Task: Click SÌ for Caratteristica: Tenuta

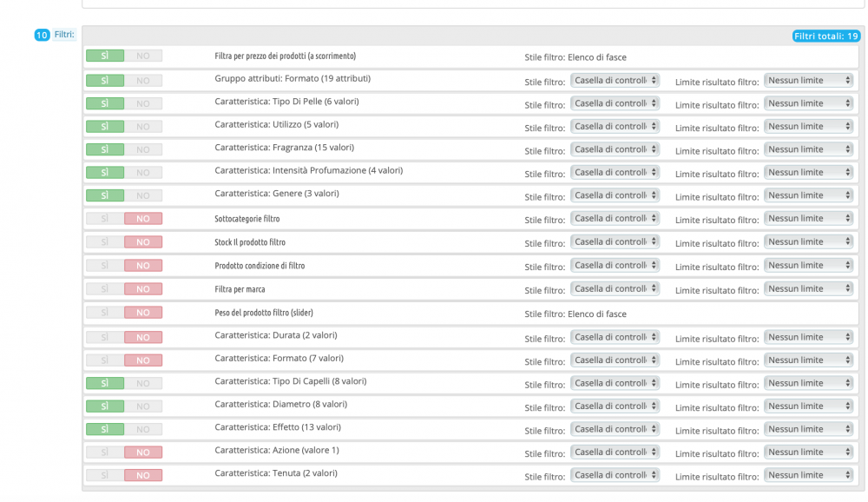Action: (x=105, y=475)
